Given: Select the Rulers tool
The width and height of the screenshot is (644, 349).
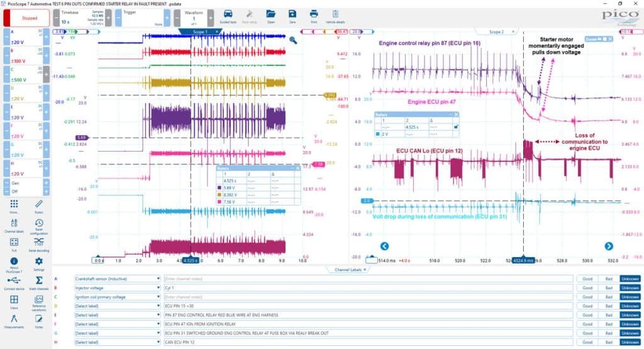Looking at the screenshot, I should [38, 206].
